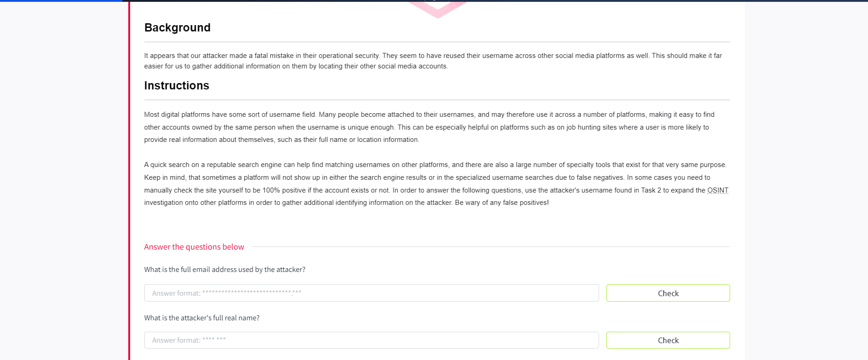Click the red vertical accent bar beside the task
Image resolution: width=868 pixels, height=360 pixels.
point(130,183)
